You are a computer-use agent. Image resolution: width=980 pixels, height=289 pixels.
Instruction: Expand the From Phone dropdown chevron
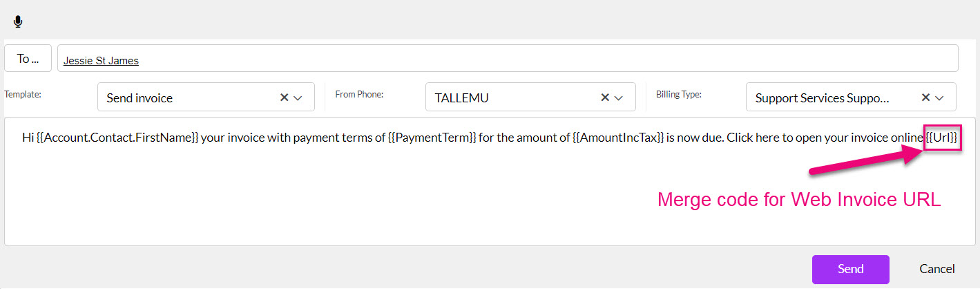619,98
